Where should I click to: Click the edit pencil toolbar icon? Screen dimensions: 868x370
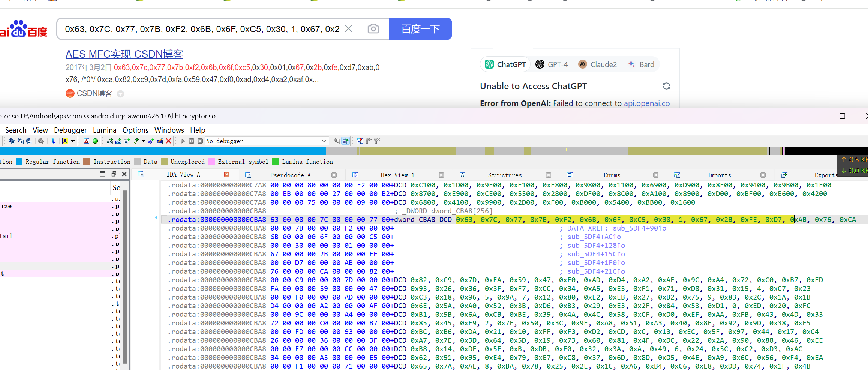point(160,141)
